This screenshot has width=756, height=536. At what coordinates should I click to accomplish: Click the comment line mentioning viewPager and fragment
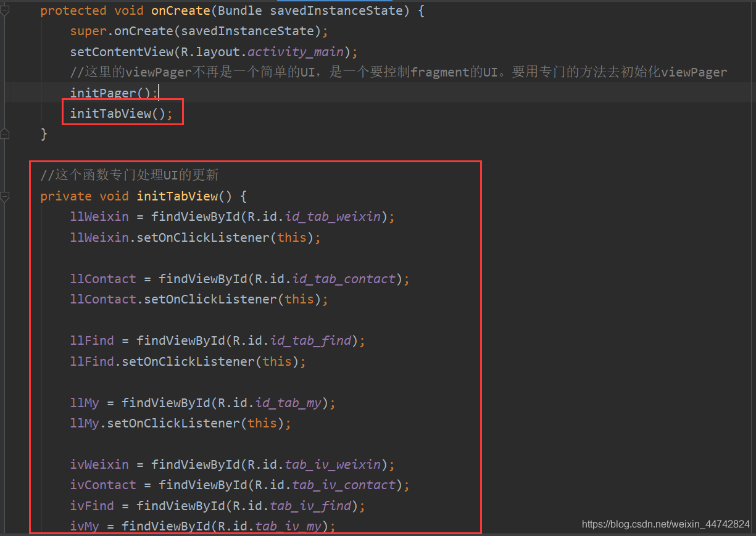(399, 72)
